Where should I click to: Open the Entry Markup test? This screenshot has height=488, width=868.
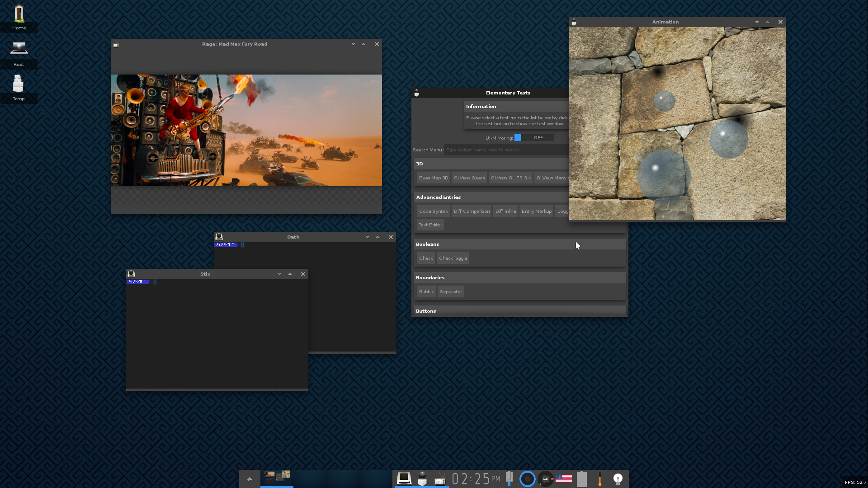pyautogui.click(x=536, y=211)
